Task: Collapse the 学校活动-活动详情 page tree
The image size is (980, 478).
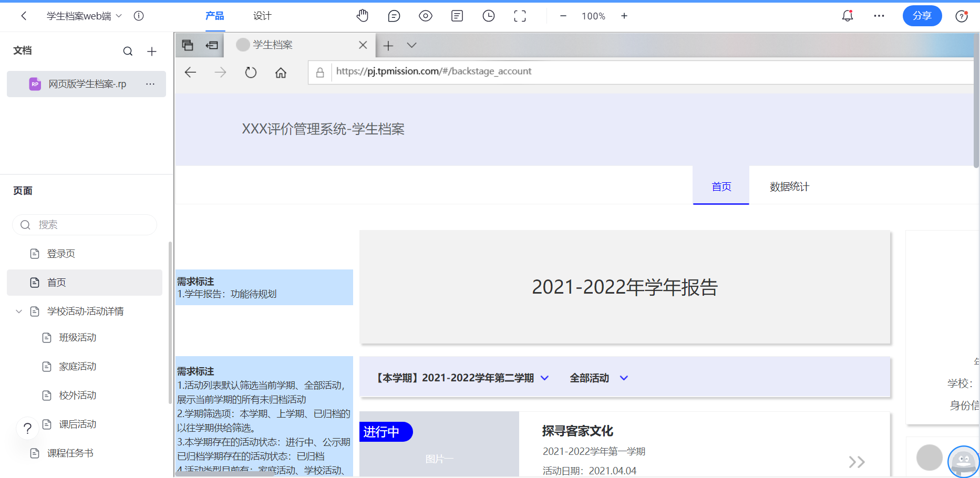Action: 19,311
